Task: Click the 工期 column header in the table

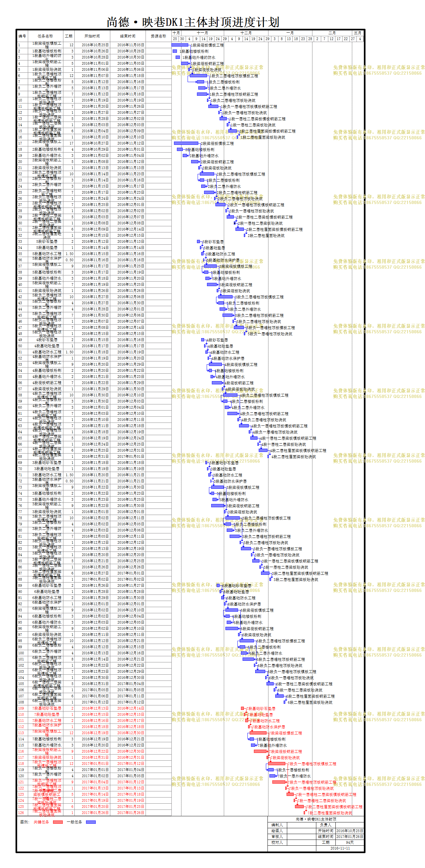Action: click(x=69, y=36)
